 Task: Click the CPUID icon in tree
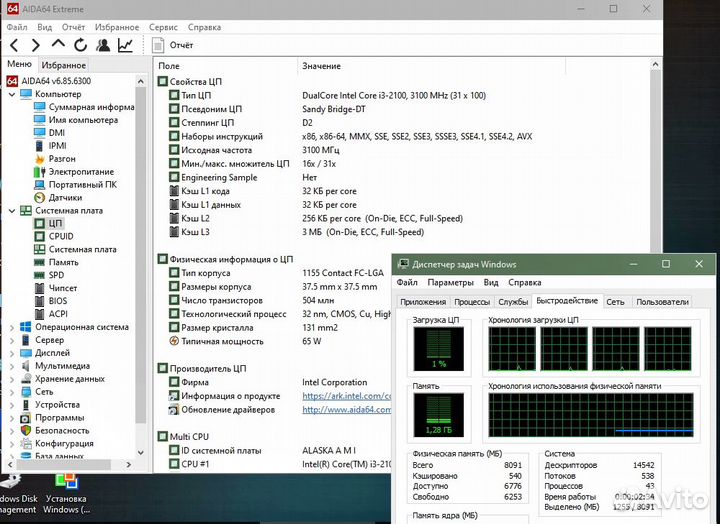click(x=39, y=237)
